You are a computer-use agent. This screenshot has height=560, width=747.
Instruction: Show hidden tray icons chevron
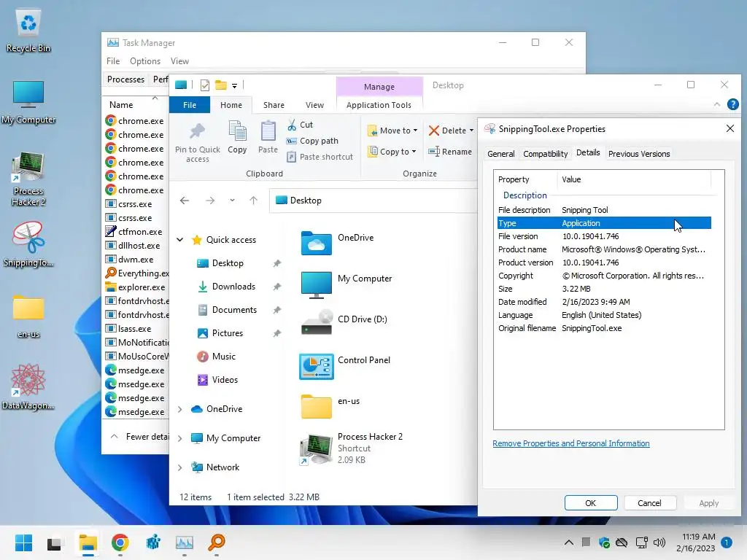[x=569, y=542]
